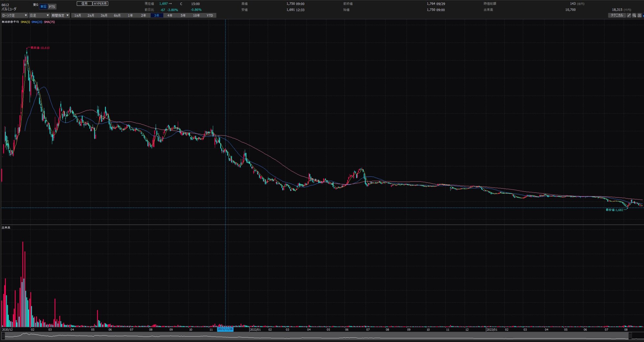Switch chart range to 1年

pyautogui.click(x=130, y=15)
